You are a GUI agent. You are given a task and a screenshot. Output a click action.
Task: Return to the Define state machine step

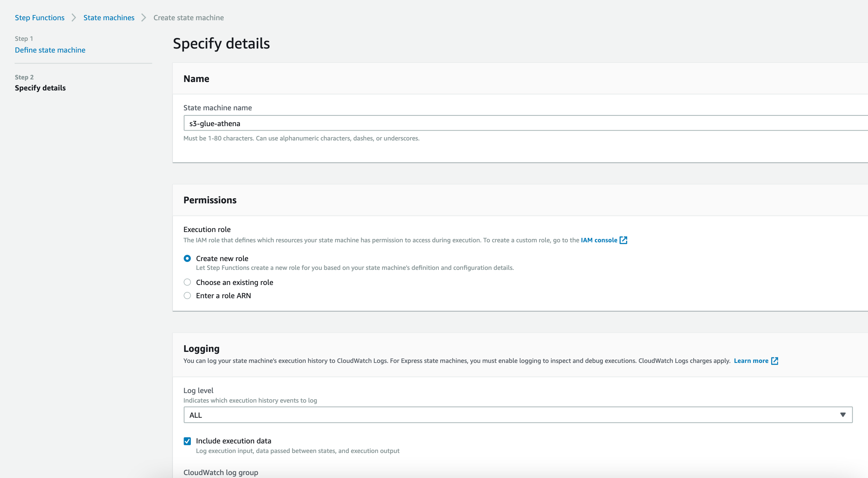point(50,50)
